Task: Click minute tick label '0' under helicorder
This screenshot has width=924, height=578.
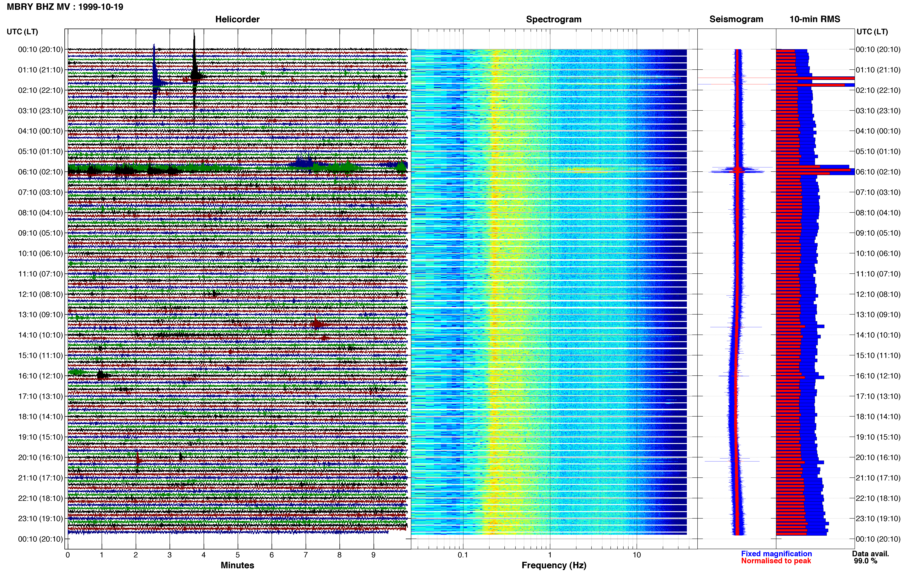Action: tap(68, 555)
